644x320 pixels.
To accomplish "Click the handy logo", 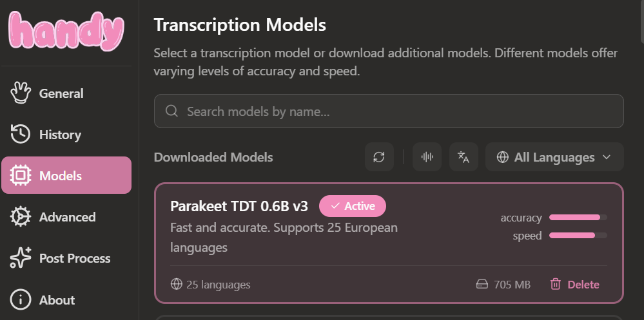I will [x=66, y=31].
